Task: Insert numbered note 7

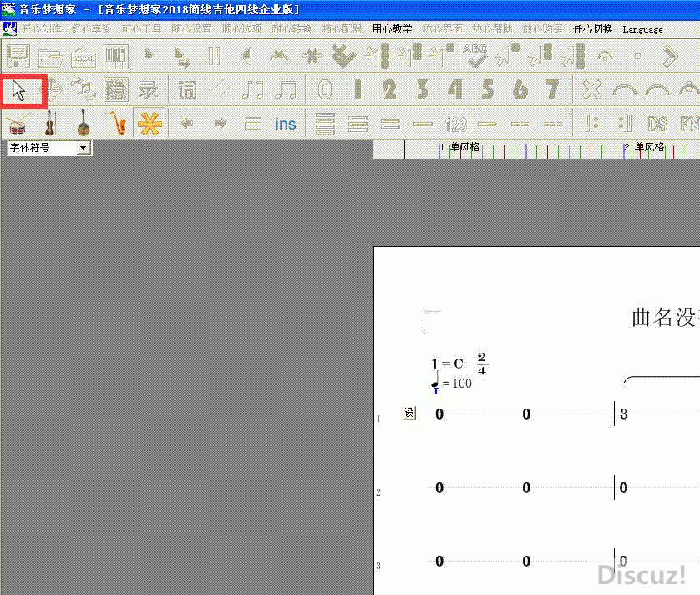Action: (x=553, y=89)
